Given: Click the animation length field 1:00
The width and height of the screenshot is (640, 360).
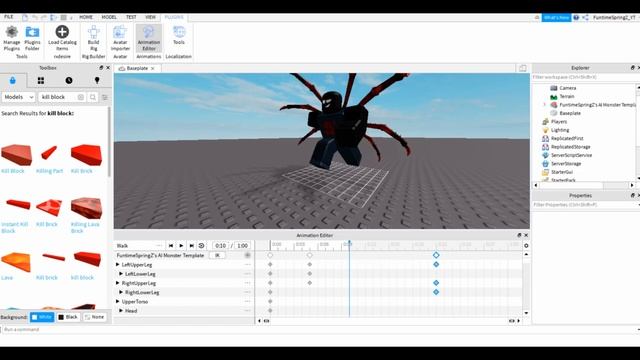Looking at the screenshot, I should coord(242,246).
